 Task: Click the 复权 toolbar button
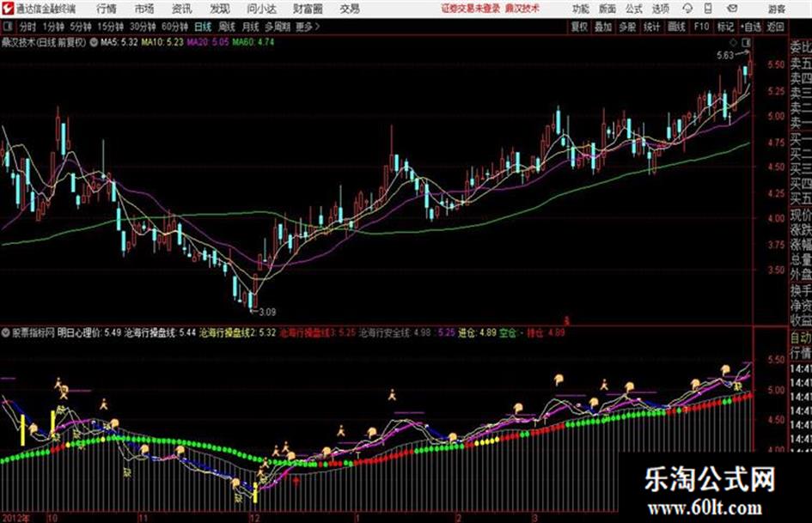578,27
